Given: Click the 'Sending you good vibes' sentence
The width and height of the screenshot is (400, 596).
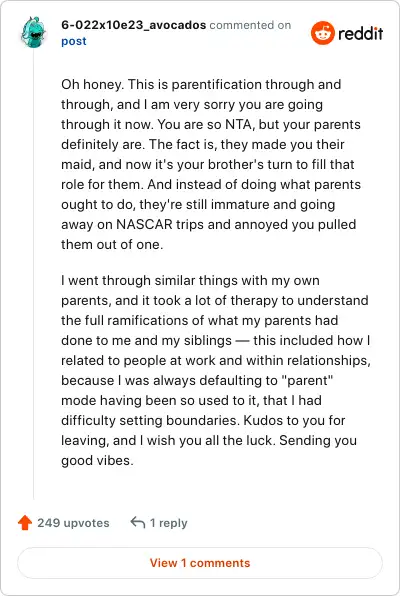Looking at the screenshot, I should coord(209,450).
